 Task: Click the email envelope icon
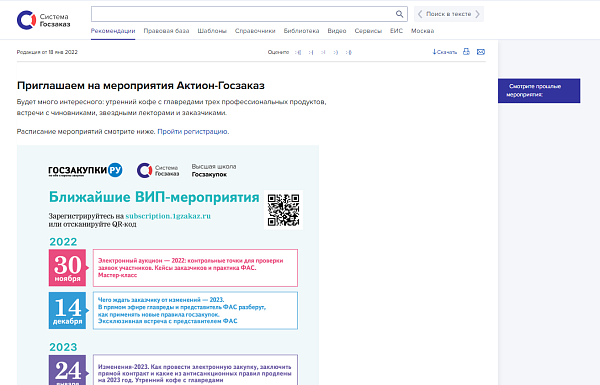(x=481, y=52)
